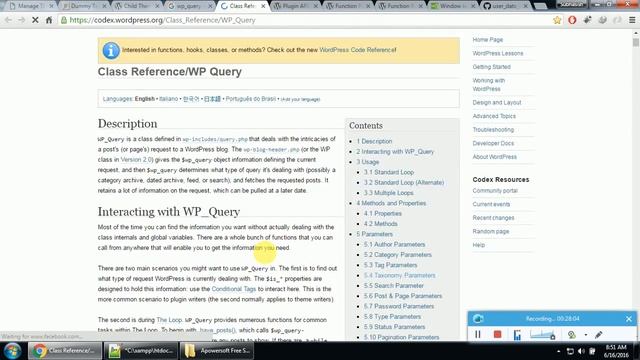Viewport: 640px width, 360px height.
Task: Open the red Opera-style extension icon
Action: coord(572,20)
